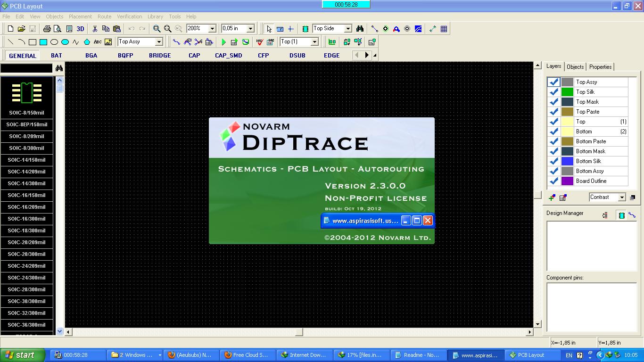This screenshot has height=362, width=644.
Task: Run the DRC design rule check
Action: 259,42
